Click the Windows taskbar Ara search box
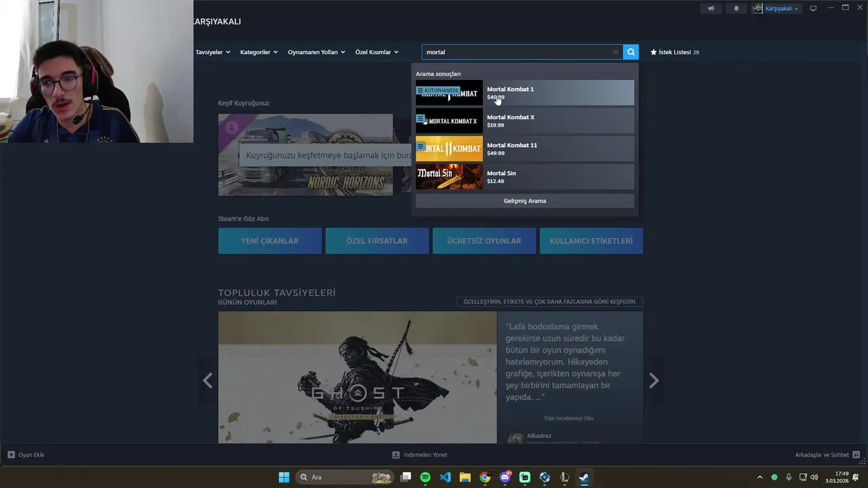The height and width of the screenshot is (488, 868). click(x=344, y=477)
